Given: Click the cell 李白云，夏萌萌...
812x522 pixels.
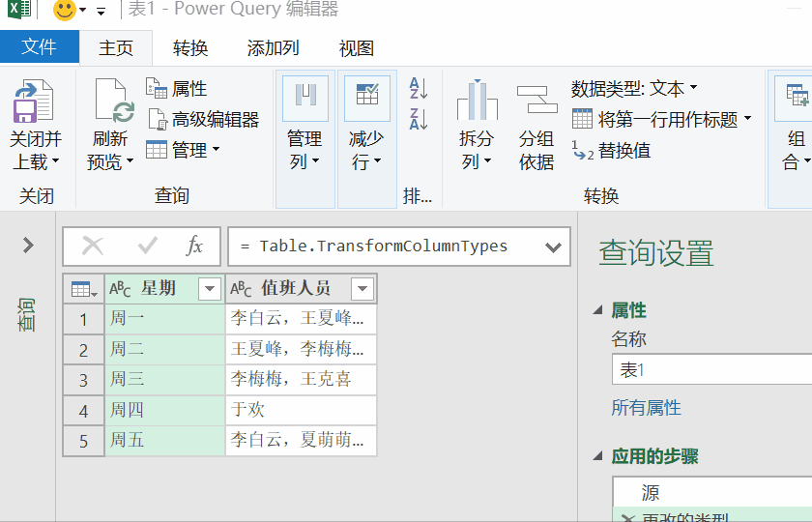Looking at the screenshot, I should (x=301, y=441).
